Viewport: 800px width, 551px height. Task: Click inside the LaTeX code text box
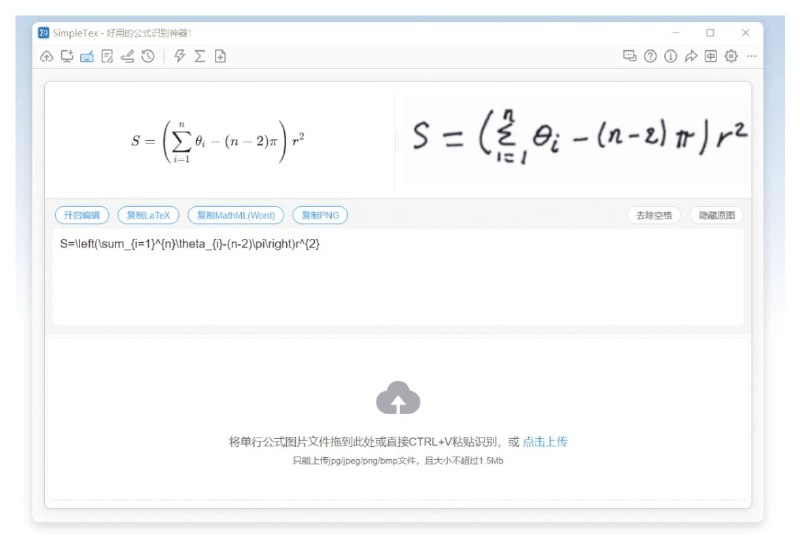pyautogui.click(x=398, y=277)
